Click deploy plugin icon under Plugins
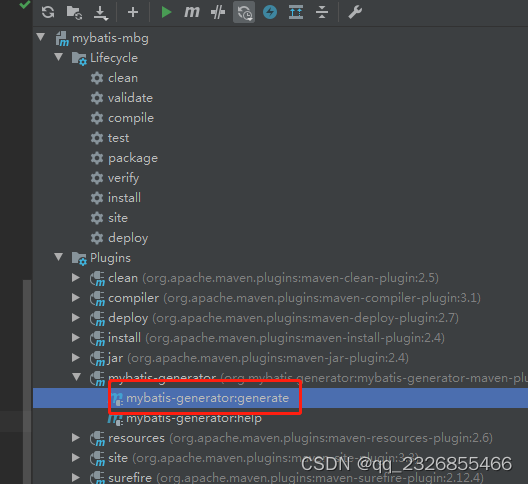 click(97, 319)
